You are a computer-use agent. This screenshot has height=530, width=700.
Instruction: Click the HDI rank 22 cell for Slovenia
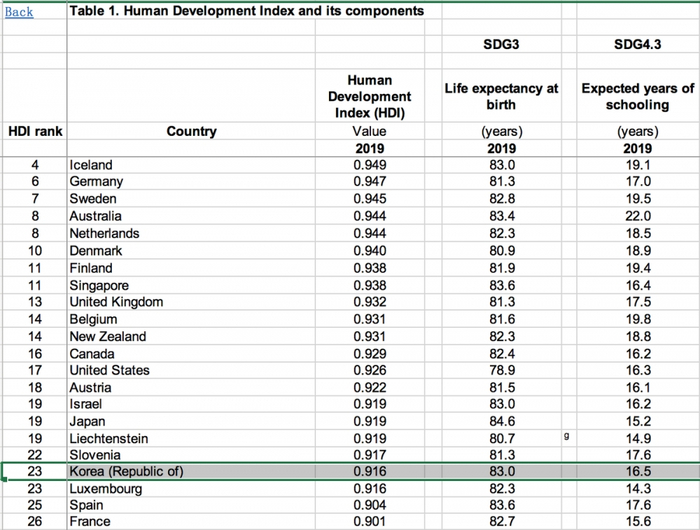click(35, 455)
